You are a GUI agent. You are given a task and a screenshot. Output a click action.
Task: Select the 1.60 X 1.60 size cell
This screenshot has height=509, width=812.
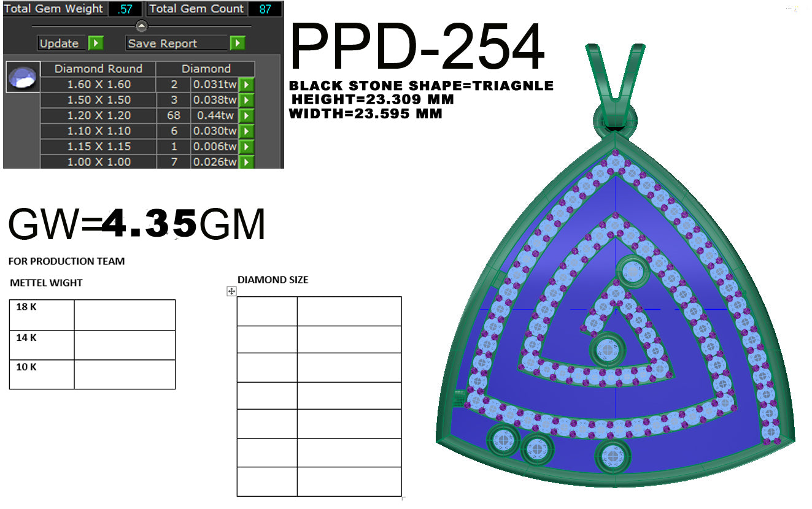click(98, 85)
